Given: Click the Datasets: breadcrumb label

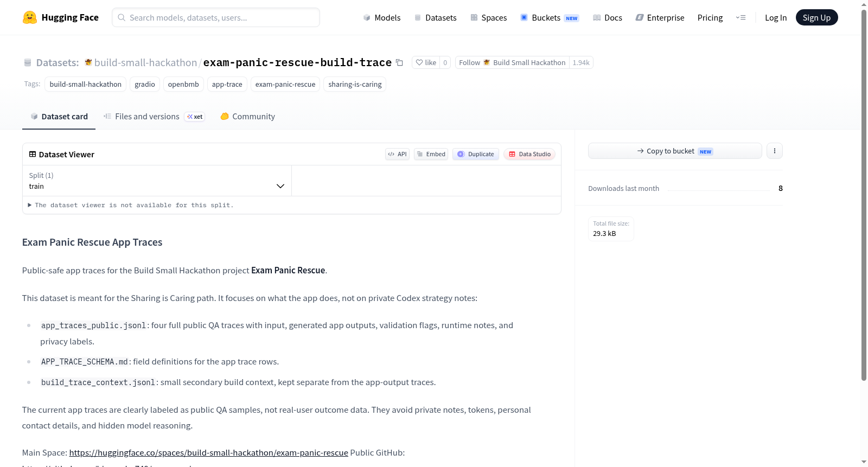Looking at the screenshot, I should pos(58,62).
